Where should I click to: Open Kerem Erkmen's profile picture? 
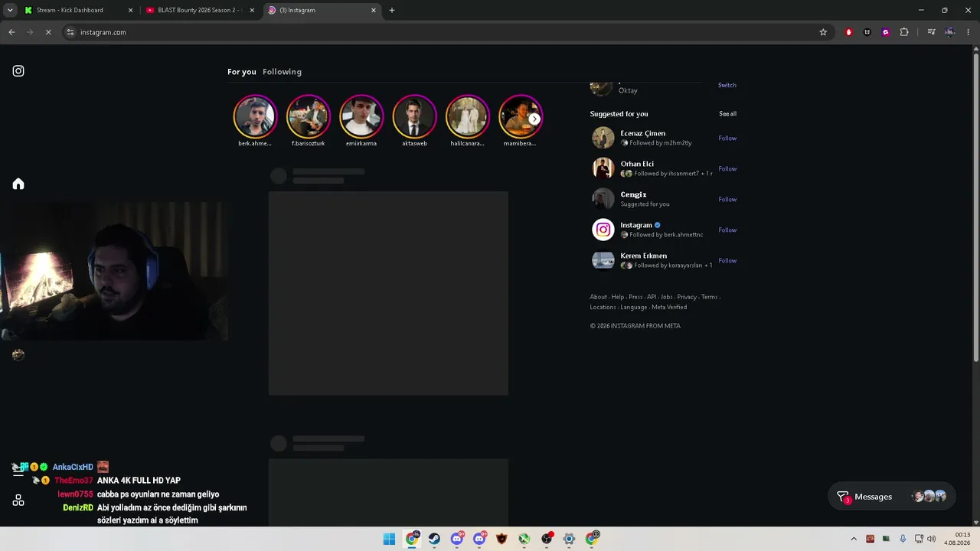point(603,260)
